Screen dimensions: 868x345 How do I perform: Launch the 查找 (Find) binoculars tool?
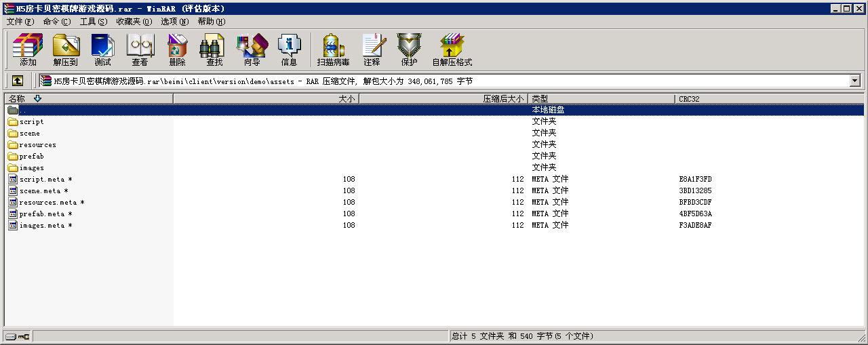(x=214, y=50)
